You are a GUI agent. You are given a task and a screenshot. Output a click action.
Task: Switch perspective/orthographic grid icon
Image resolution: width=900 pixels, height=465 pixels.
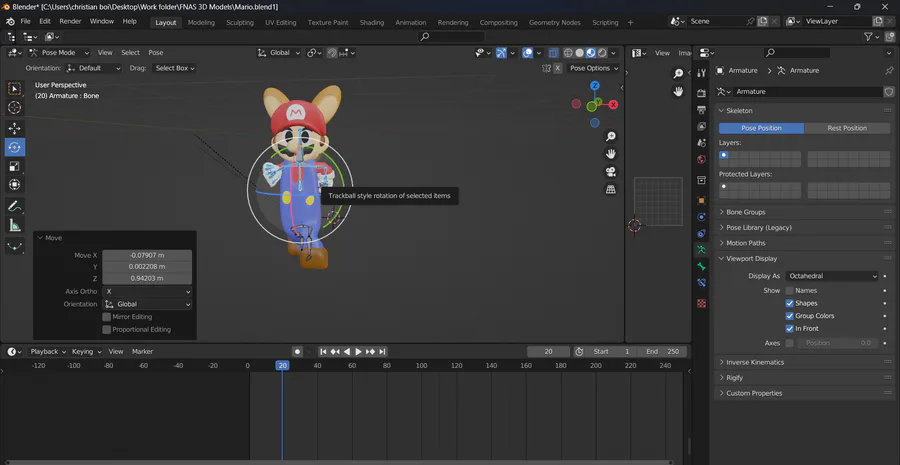coord(611,189)
